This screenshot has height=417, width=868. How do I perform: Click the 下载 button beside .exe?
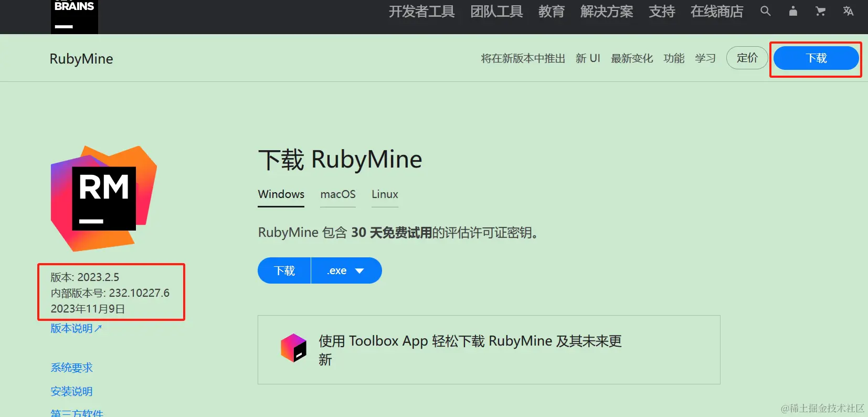tap(284, 270)
